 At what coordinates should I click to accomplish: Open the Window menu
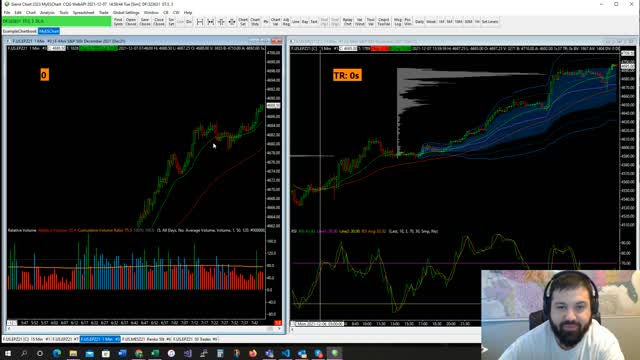pyautogui.click(x=151, y=13)
